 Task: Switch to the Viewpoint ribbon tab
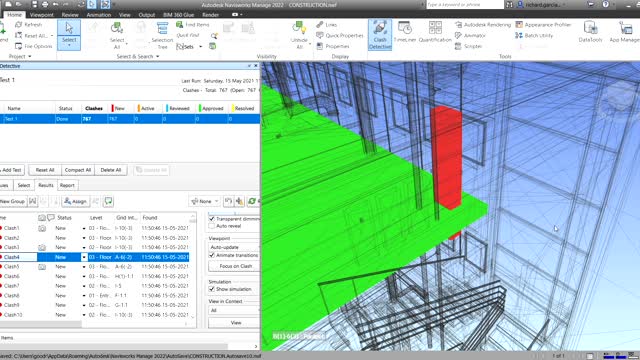tap(42, 15)
